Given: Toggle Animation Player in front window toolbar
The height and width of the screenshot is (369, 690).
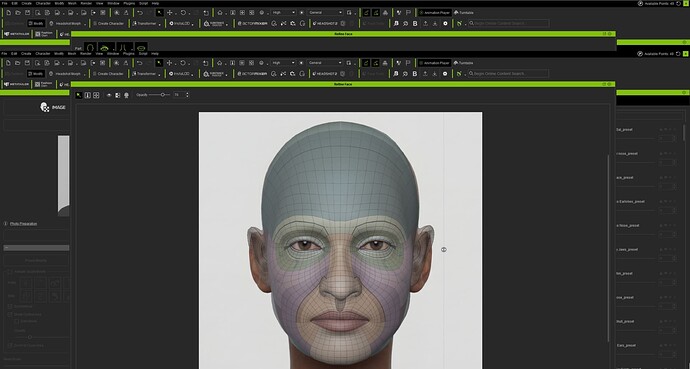Looking at the screenshot, I should pyautogui.click(x=434, y=63).
